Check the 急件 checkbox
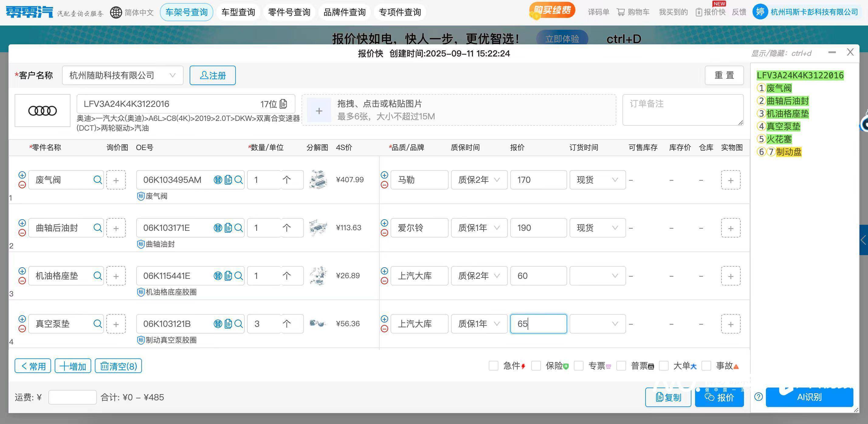The width and height of the screenshot is (868, 424). tap(493, 366)
